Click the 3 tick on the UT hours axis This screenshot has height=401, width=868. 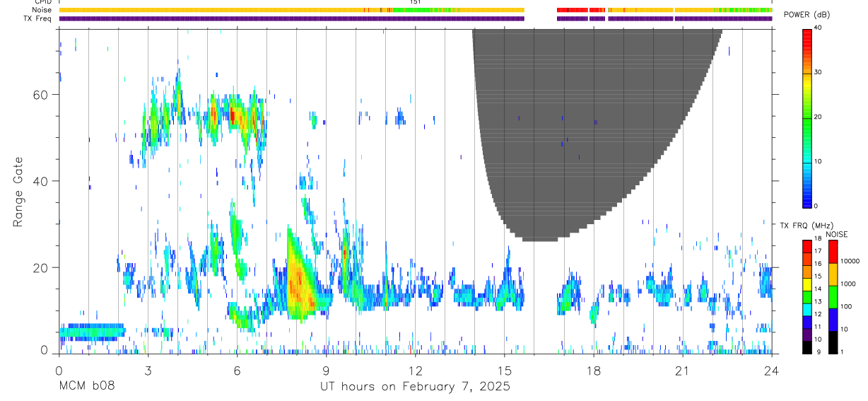[148, 371]
